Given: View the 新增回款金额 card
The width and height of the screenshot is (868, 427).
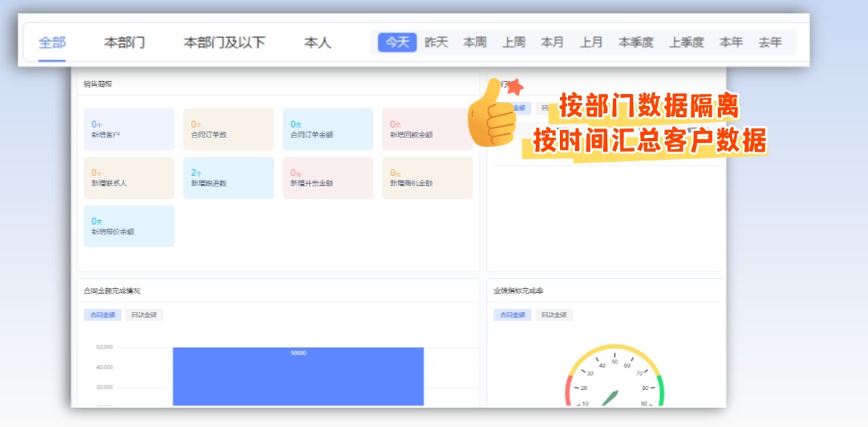Looking at the screenshot, I should pos(428,129).
